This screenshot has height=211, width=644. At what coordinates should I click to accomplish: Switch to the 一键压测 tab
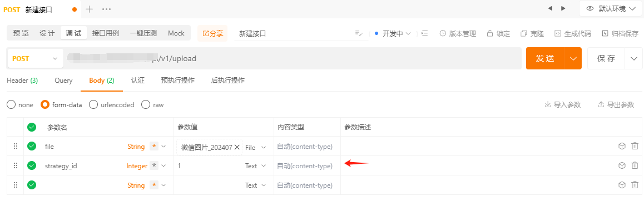(x=143, y=33)
